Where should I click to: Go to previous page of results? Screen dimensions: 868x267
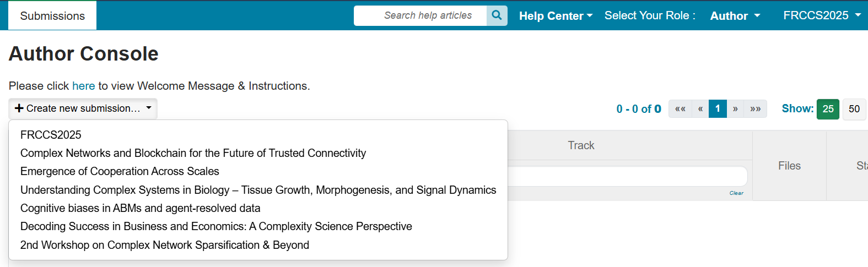[700, 109]
